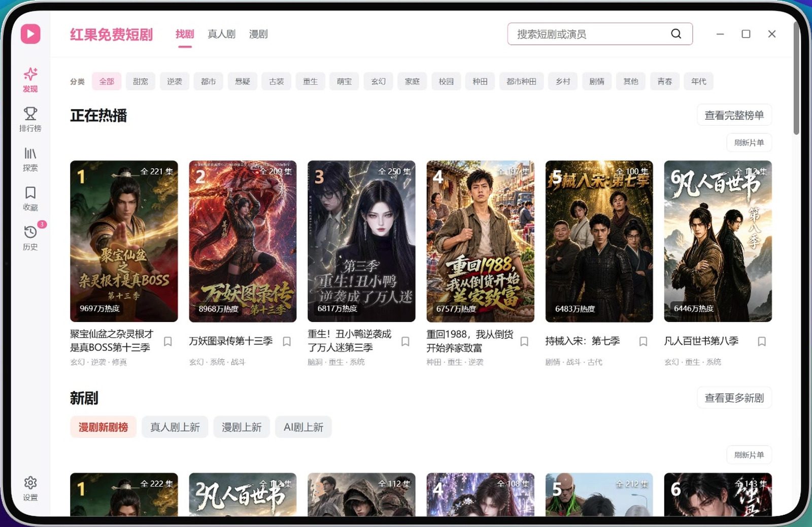
Task: Bookmark 重生！丑小鸭逆袭成了万人迷第三季
Action: point(405,341)
